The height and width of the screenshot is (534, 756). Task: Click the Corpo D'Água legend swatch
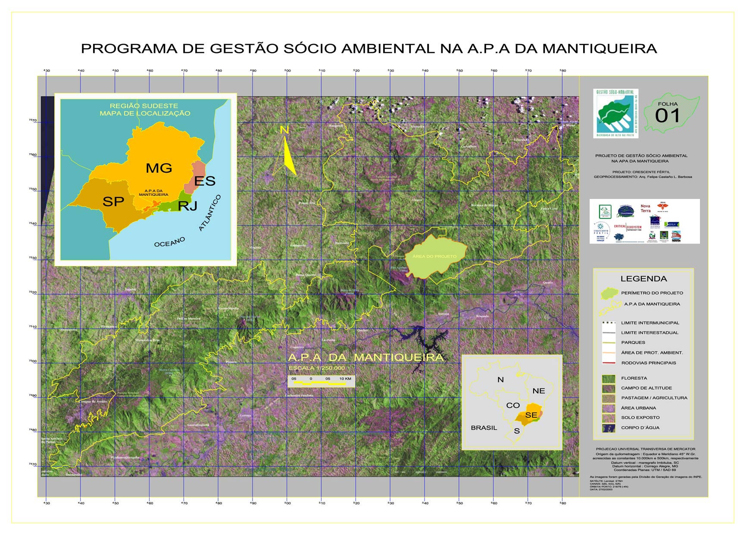[608, 428]
